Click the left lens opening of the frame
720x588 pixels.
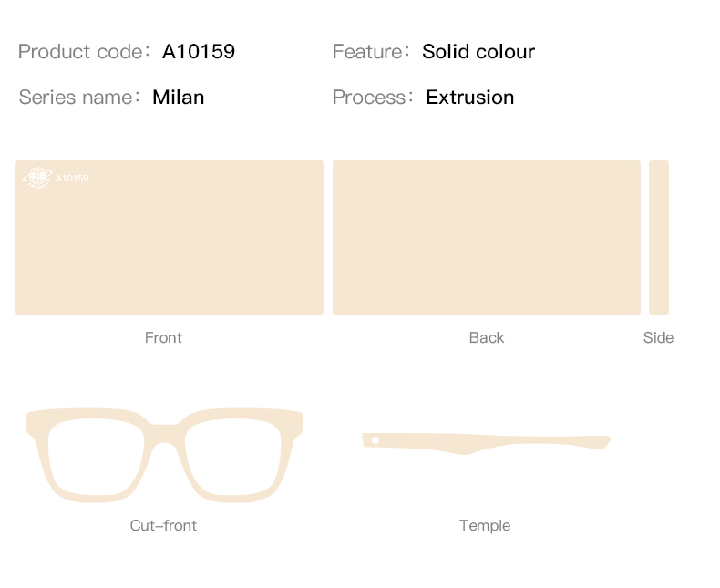[x=96, y=457]
